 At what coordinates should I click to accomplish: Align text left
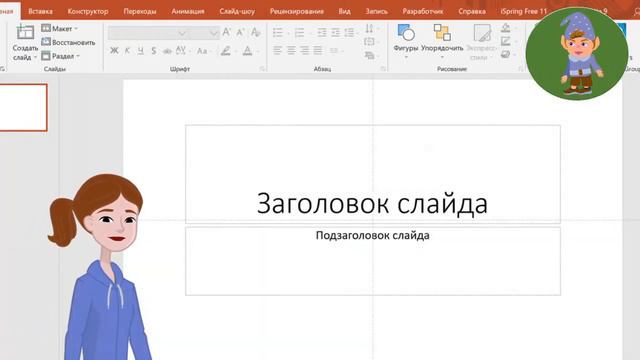pos(278,51)
